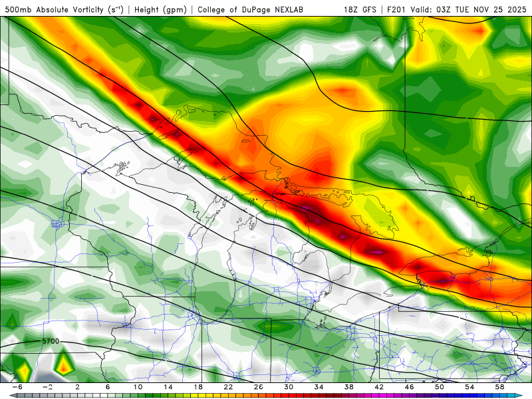Viewport: 532px width, 399px height.
Task: Click the "F201" forecast hour label
Action: (x=396, y=10)
